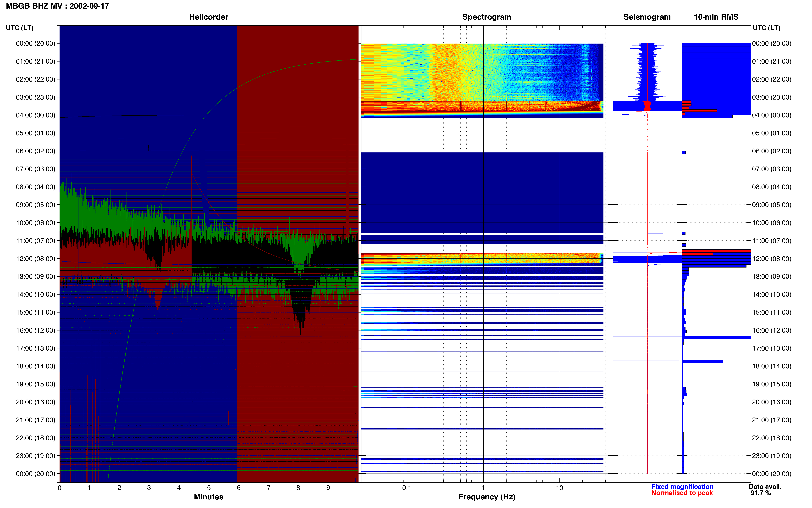Viewport: 812px width, 508px height.
Task: Select the 'Seismogram' panel heading
Action: point(647,17)
